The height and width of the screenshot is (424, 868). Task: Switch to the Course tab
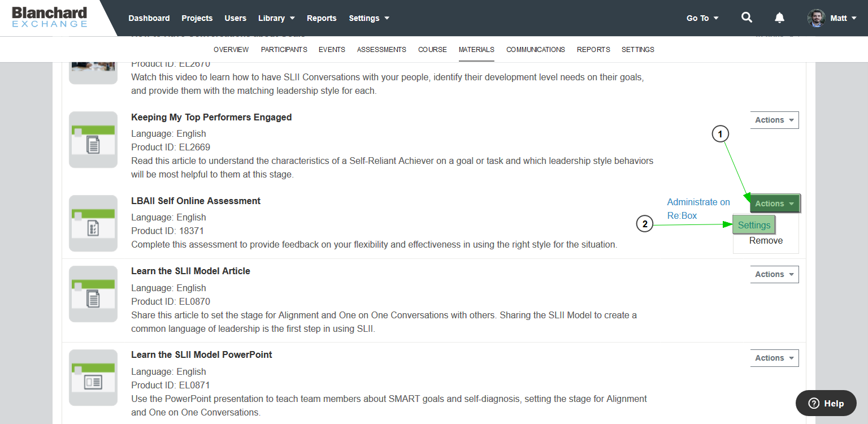tap(432, 50)
